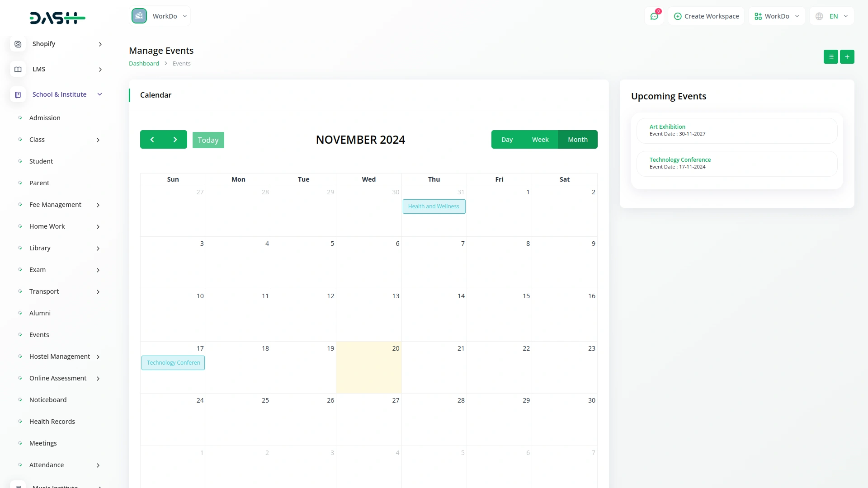The image size is (868, 488).
Task: Open the chat messages icon
Action: [x=654, y=16]
